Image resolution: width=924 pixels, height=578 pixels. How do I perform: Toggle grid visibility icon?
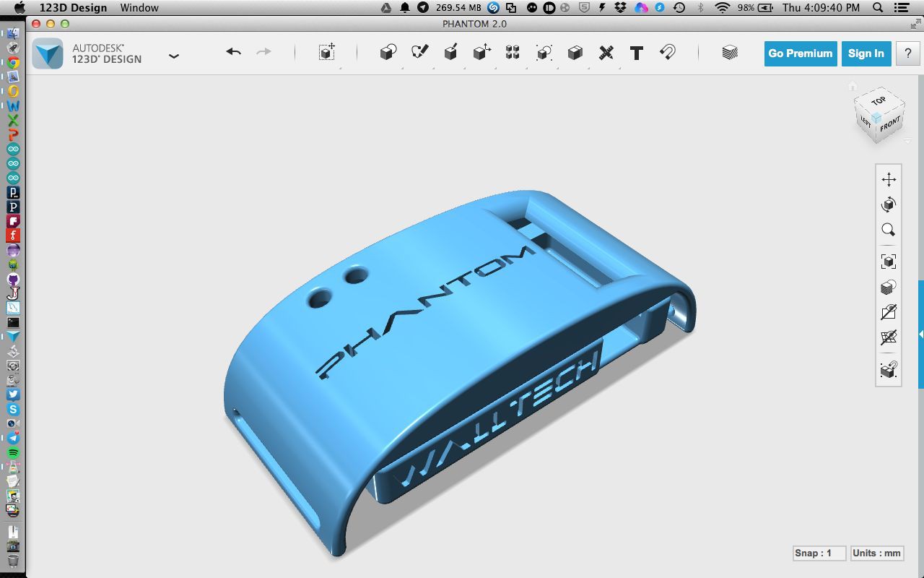tap(889, 337)
